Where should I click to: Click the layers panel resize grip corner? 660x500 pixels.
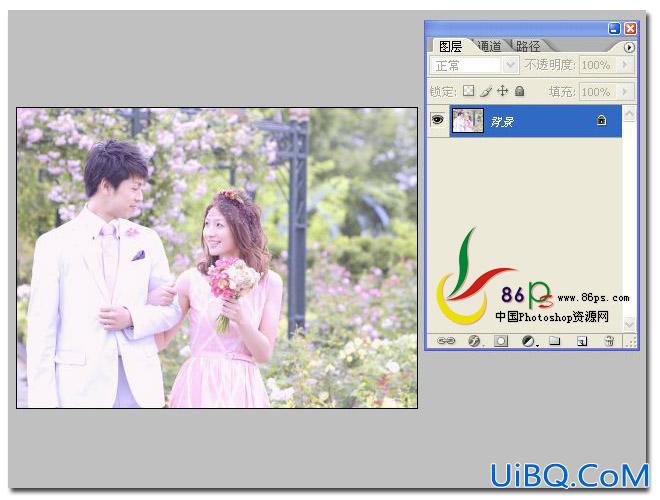(x=630, y=342)
